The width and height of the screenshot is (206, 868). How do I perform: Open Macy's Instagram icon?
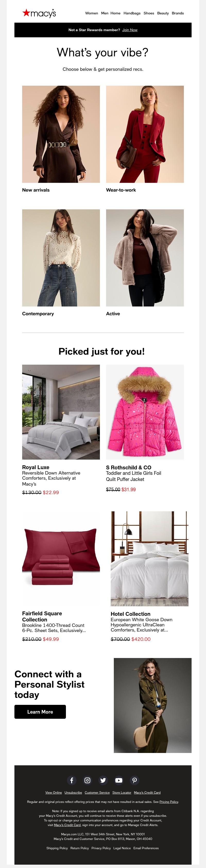(87, 780)
